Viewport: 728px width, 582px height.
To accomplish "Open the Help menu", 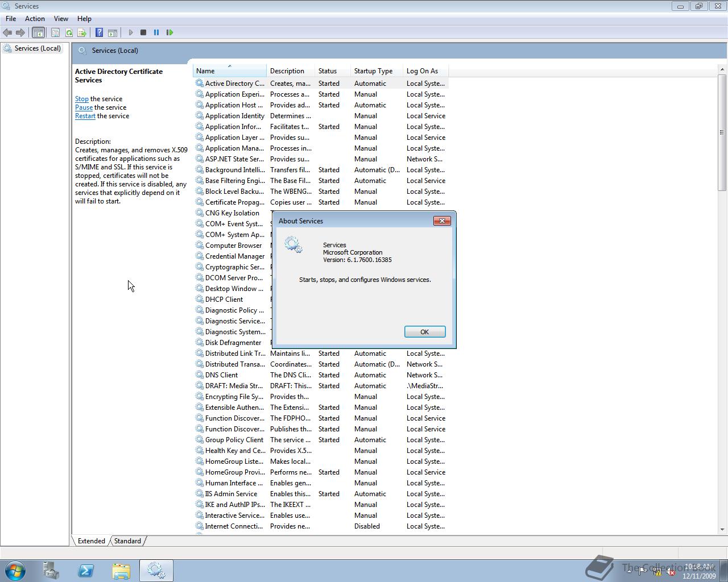I will (84, 19).
